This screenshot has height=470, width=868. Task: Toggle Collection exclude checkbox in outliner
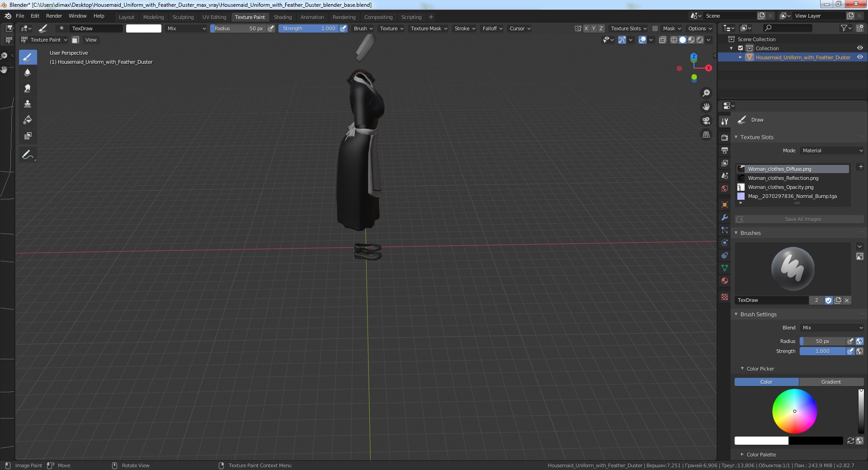click(x=741, y=48)
